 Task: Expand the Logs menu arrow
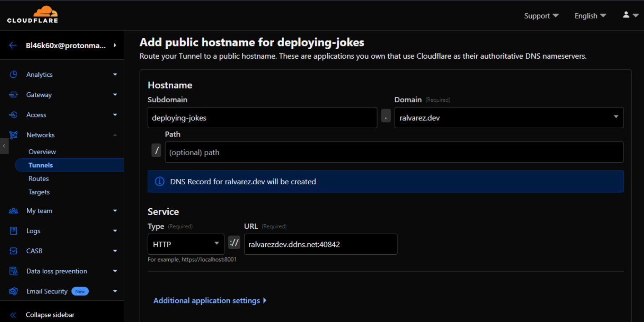point(115,231)
